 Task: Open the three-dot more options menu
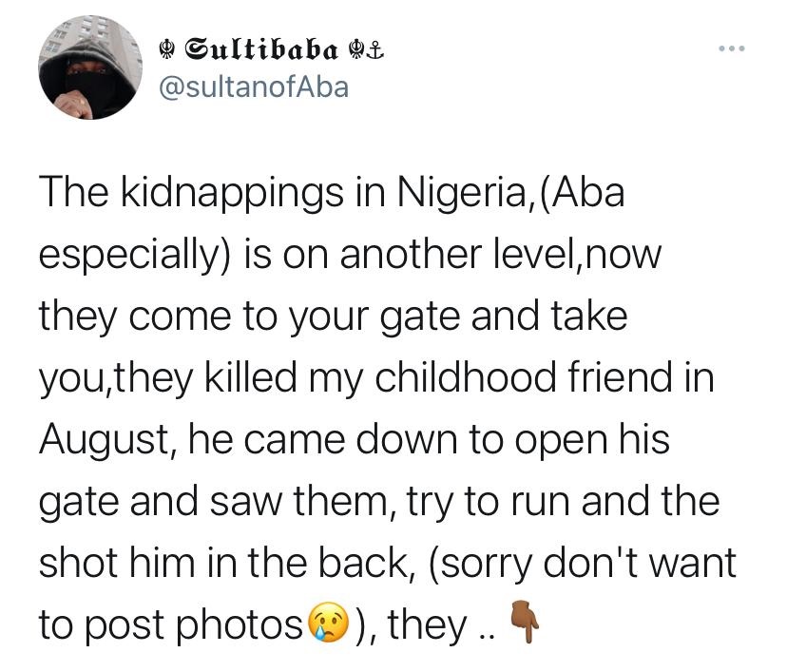pyautogui.click(x=733, y=45)
